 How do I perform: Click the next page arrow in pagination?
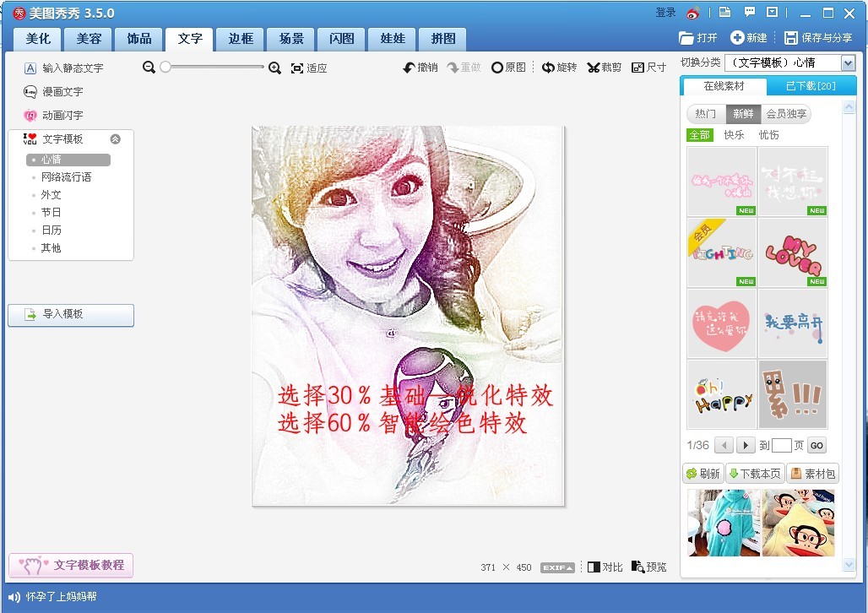pyautogui.click(x=746, y=445)
